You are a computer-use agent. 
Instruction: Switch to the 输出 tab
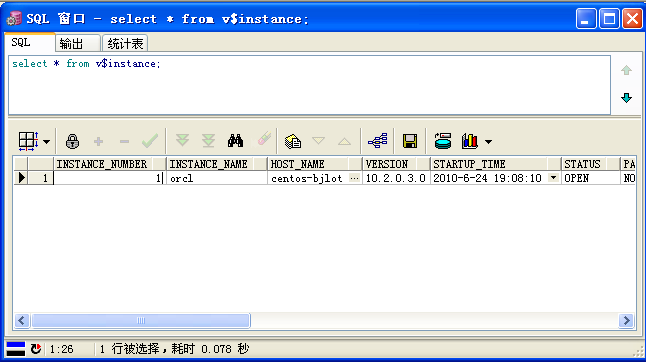[78, 43]
